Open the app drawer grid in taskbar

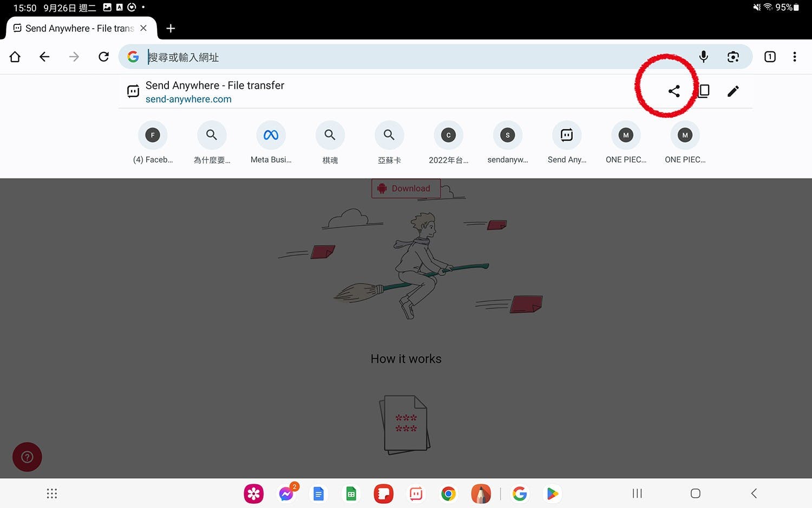52,493
